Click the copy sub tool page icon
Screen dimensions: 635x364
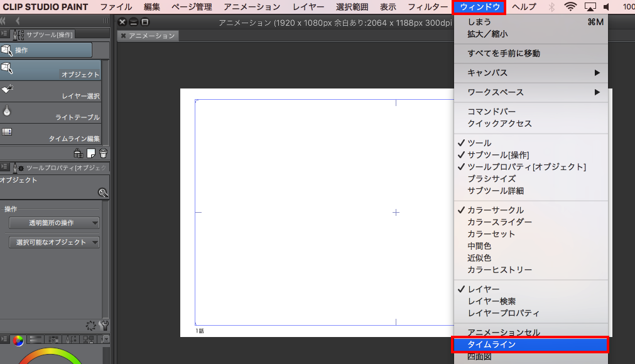pyautogui.click(x=91, y=153)
